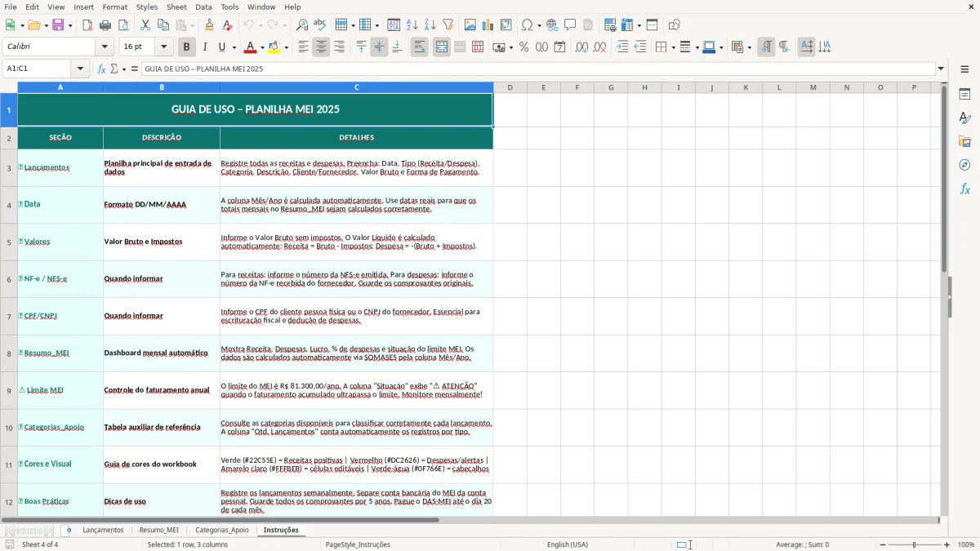The width and height of the screenshot is (980, 551).
Task: Click Add Decimal Place icon
Action: (x=581, y=47)
